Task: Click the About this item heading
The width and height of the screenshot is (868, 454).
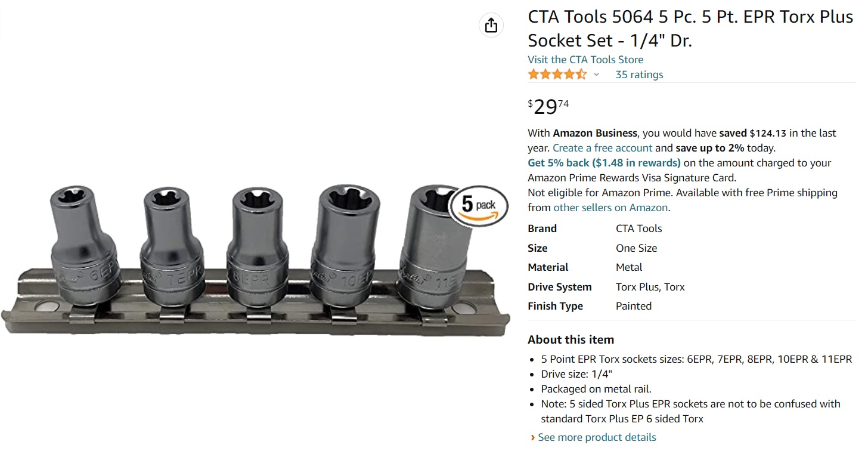Action: coord(571,339)
